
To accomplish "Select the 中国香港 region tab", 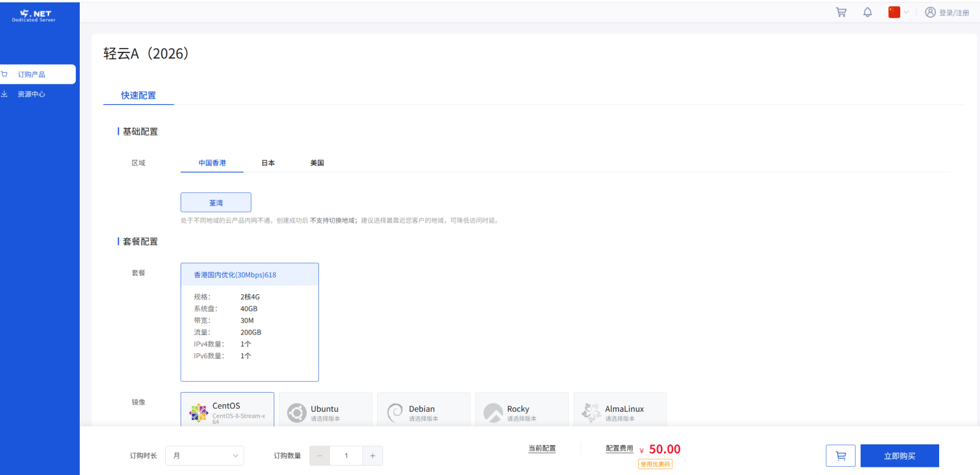I will coord(212,163).
